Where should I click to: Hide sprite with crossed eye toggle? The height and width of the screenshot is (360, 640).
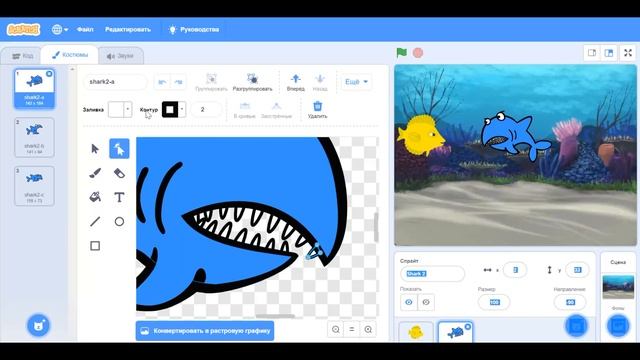[x=426, y=302]
